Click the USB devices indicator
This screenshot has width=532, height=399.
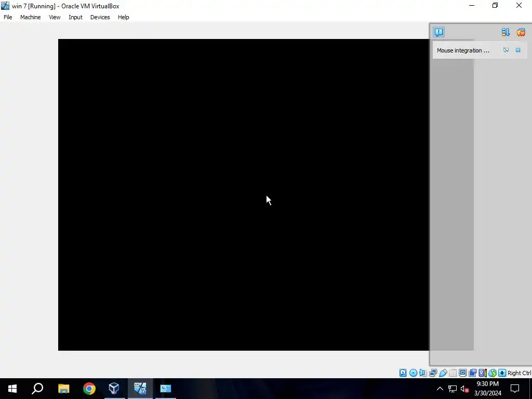[443, 373]
